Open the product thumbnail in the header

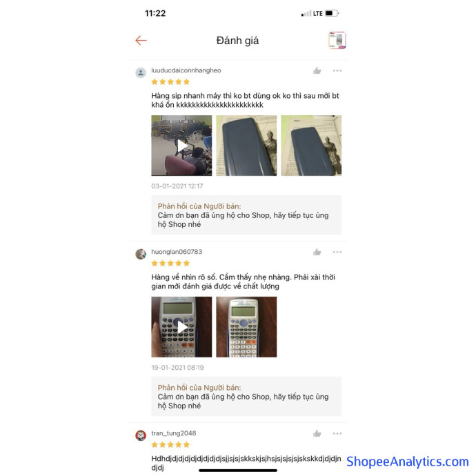[337, 40]
